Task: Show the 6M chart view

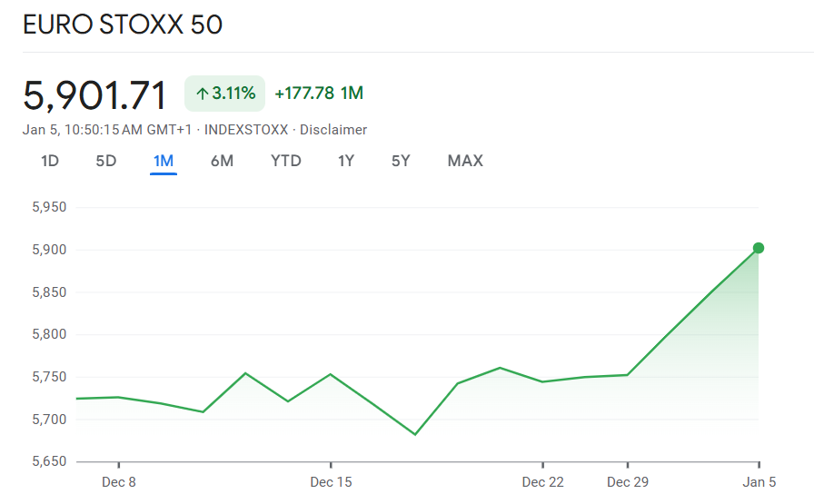Action: [x=222, y=161]
